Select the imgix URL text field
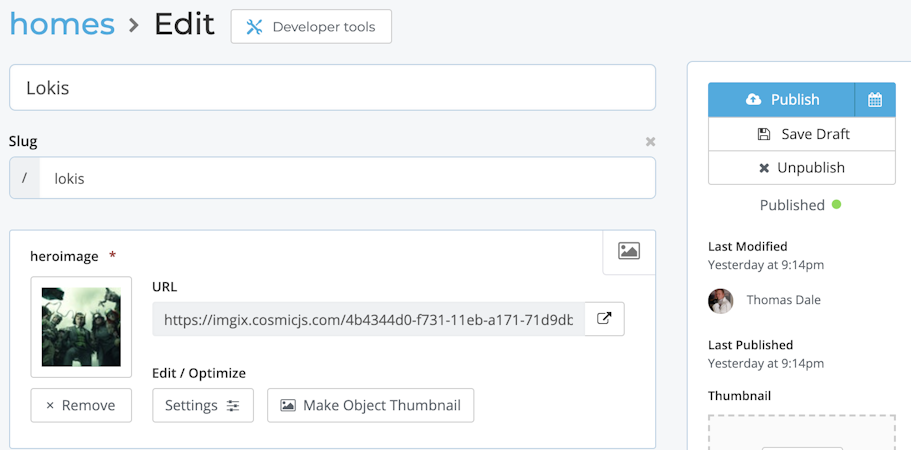The width and height of the screenshot is (911, 450). [x=368, y=319]
